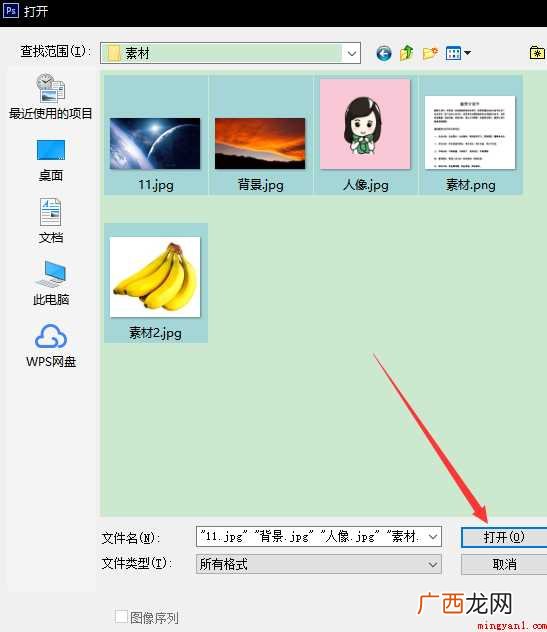Click the Photoshop Ps title bar icon
Image resolution: width=547 pixels, height=632 pixels.
coord(10,10)
